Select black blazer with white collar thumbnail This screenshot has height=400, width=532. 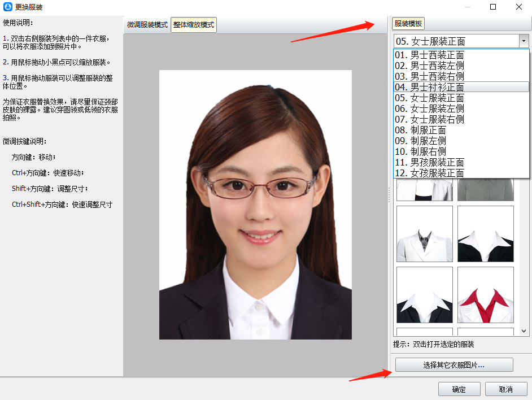(486, 234)
